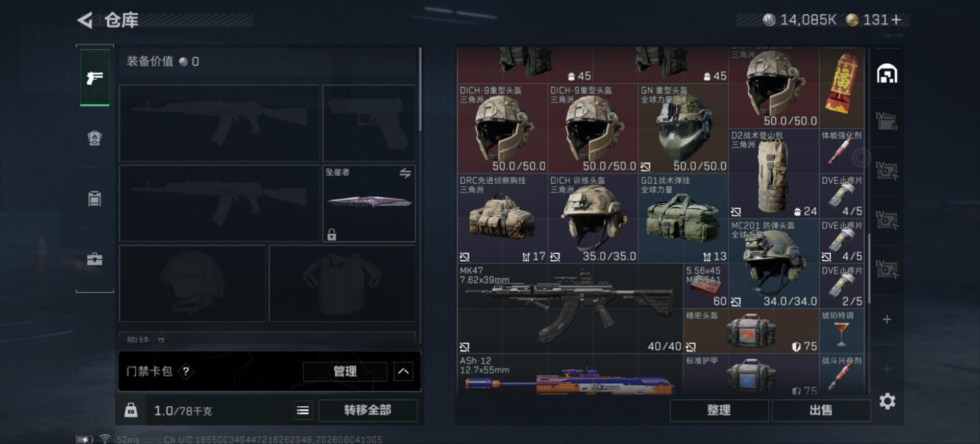Select the 坠星者 knife
Image resolution: width=980 pixels, height=444 pixels.
coord(369,203)
